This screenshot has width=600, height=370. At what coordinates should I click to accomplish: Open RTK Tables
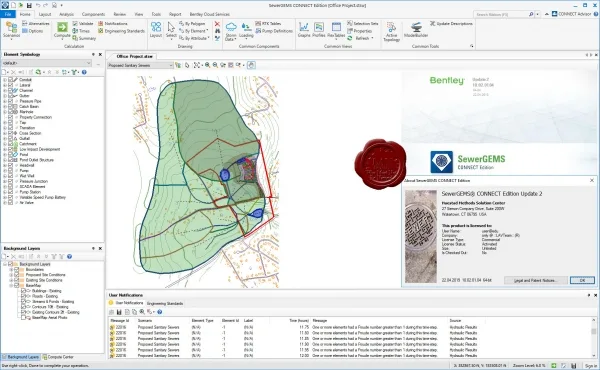pyautogui.click(x=268, y=24)
